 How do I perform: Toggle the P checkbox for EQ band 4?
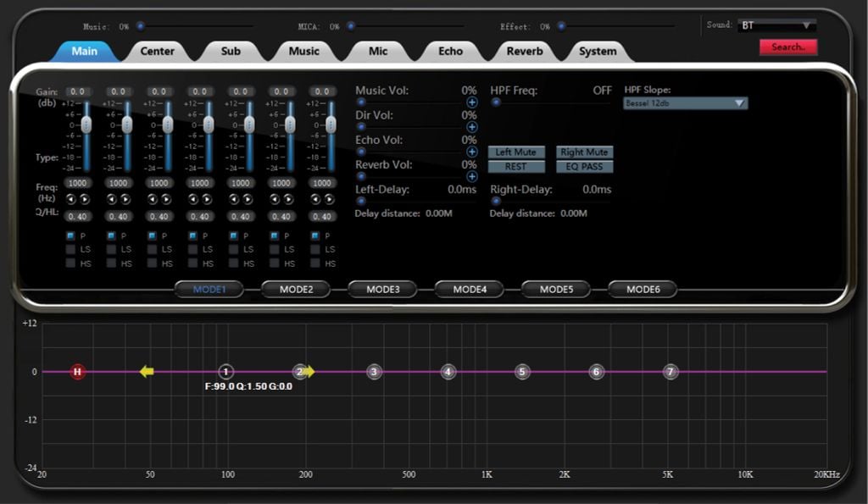tap(192, 235)
